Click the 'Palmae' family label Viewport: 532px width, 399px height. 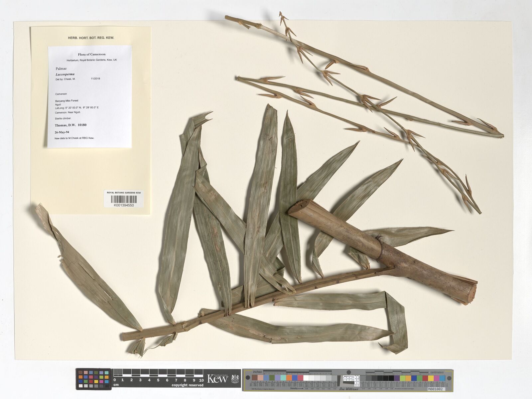[61, 68]
